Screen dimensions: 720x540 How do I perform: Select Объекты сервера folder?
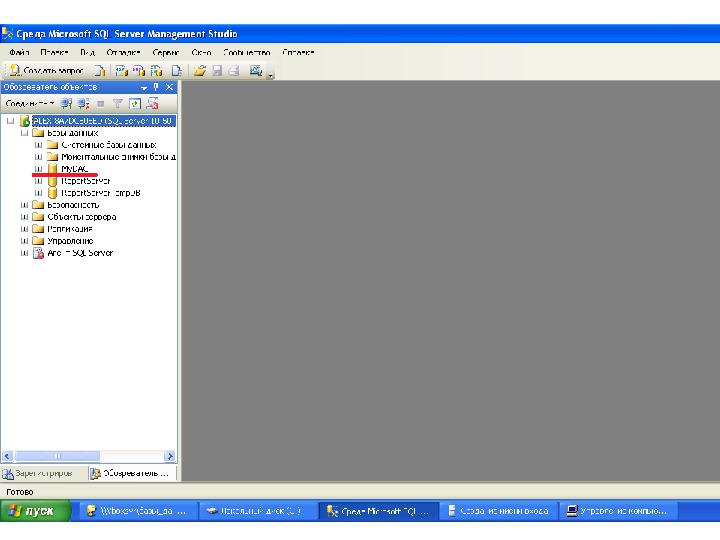click(82, 217)
